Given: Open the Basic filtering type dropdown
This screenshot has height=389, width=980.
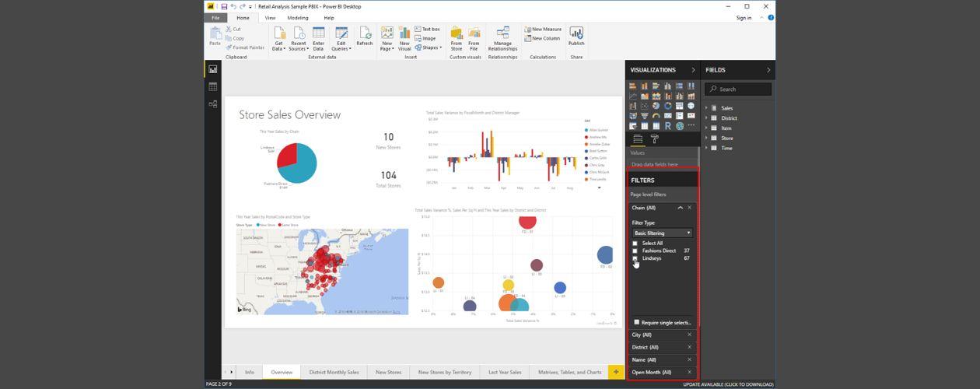Looking at the screenshot, I should [662, 233].
